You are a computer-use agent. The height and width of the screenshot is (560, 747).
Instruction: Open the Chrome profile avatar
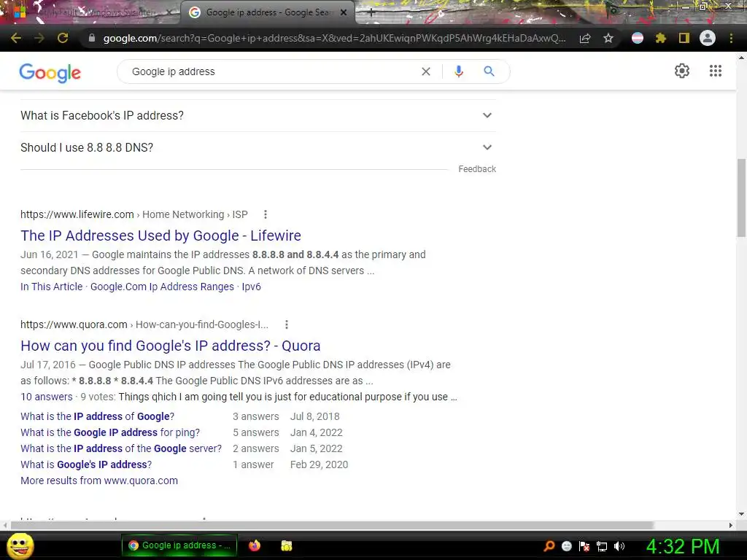tap(708, 38)
